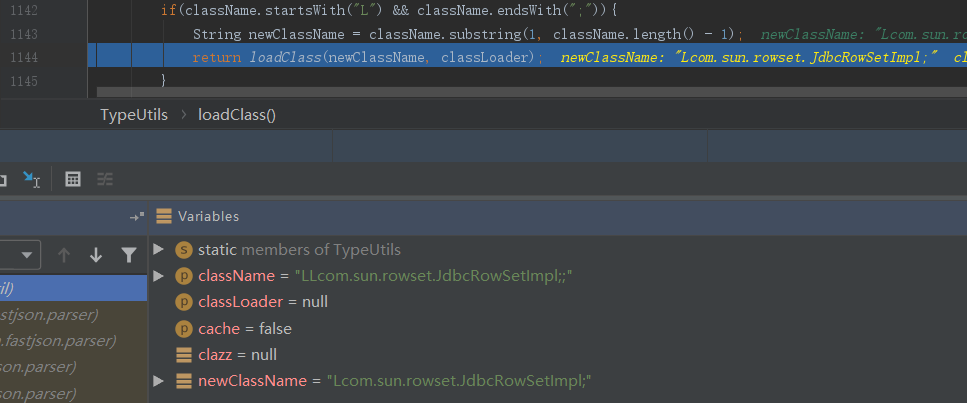The image size is (967, 403).
Task: Open the Evaluate Expression calculator icon
Action: (72, 180)
